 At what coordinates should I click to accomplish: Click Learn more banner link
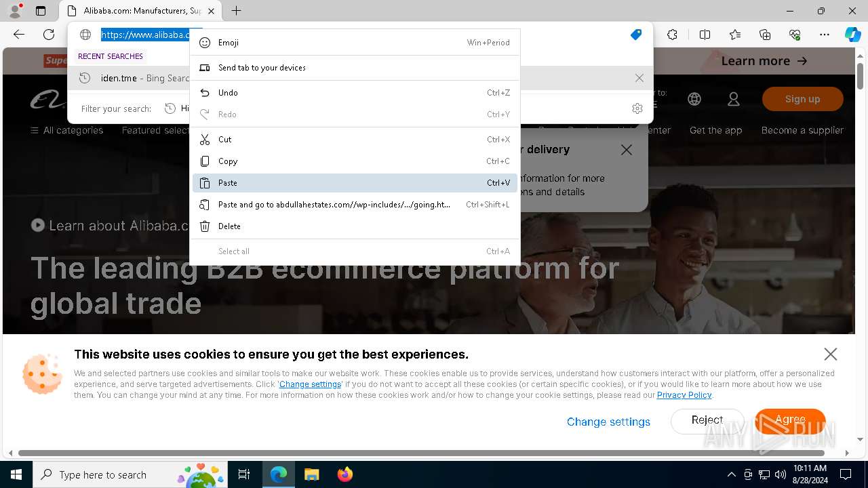click(764, 61)
